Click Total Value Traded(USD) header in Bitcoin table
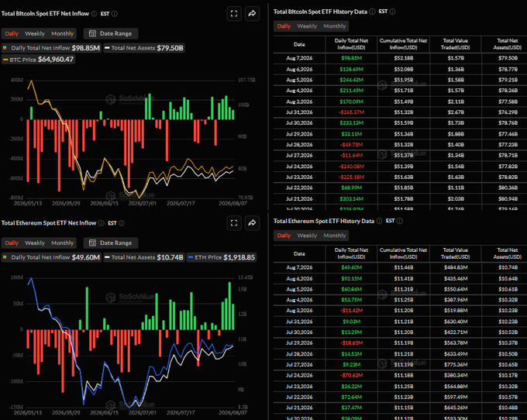 [x=456, y=44]
